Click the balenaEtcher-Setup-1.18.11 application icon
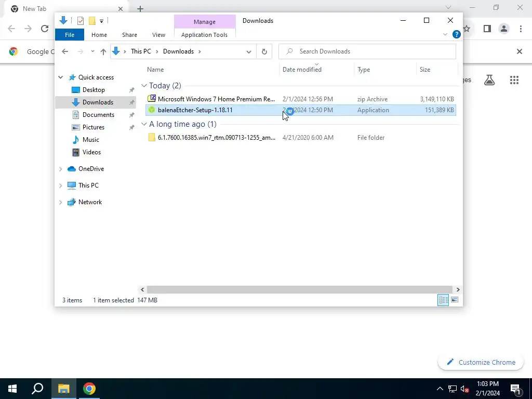Viewport: 532px width, 399px height. coord(152,110)
